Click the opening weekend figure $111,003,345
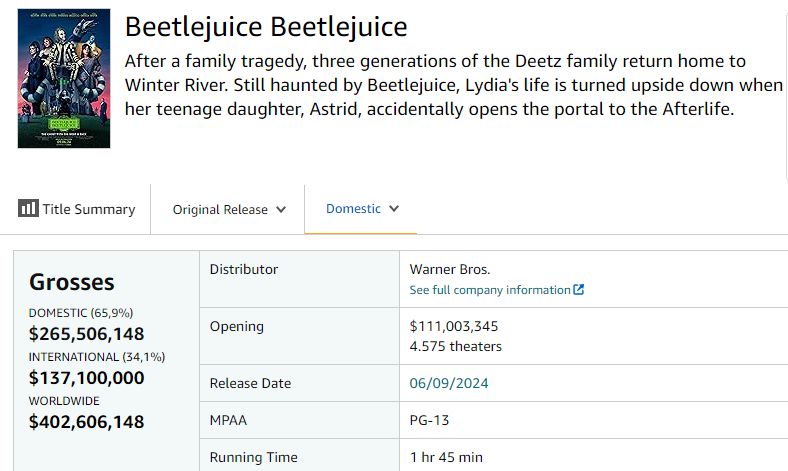The image size is (788, 471). click(454, 326)
